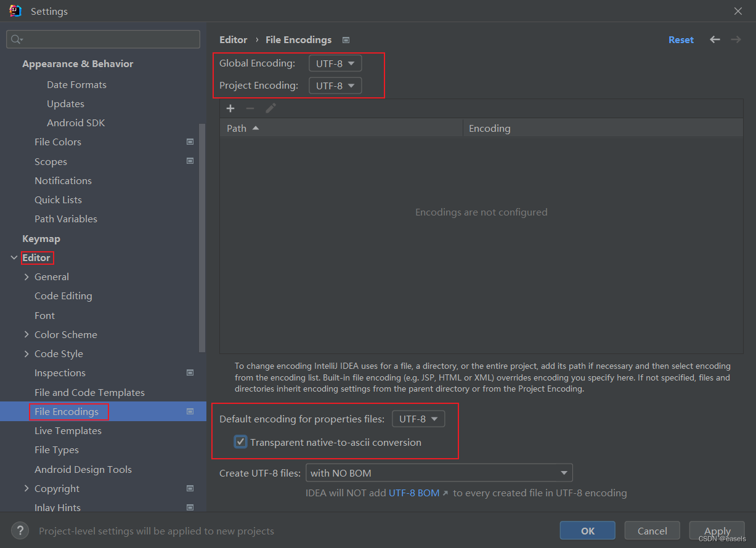Click the Cancel button
The image size is (756, 548).
pos(652,531)
